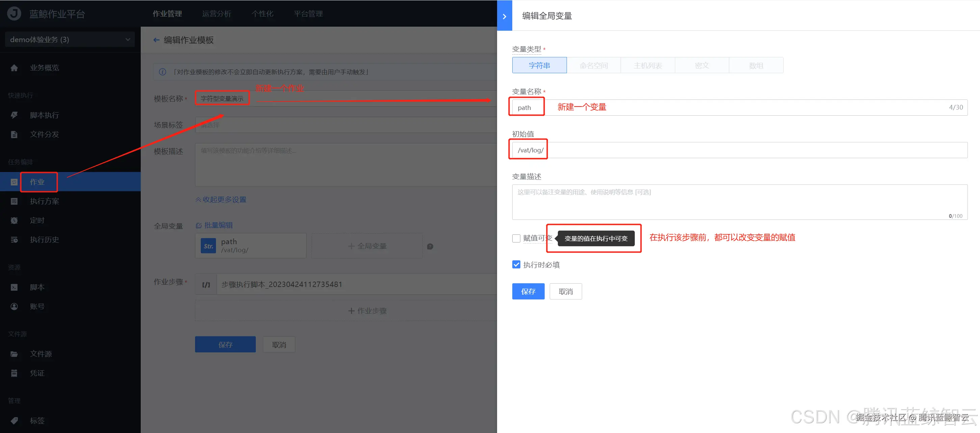
Task: Click the terminal icon beside 脚本
Action: pos(14,287)
